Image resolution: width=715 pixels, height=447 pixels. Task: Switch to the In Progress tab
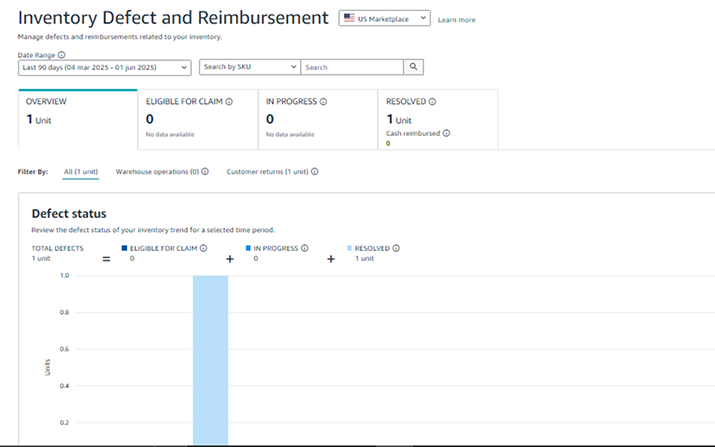pos(318,120)
